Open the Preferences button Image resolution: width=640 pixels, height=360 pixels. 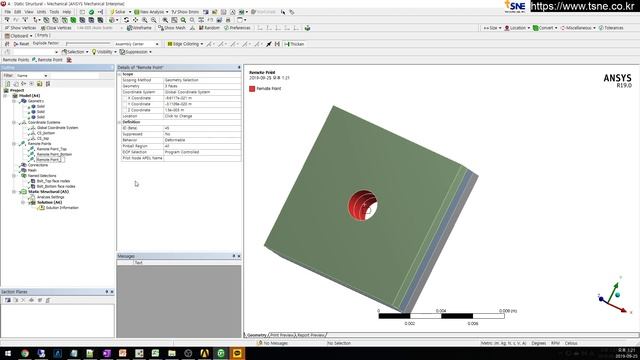[237, 28]
